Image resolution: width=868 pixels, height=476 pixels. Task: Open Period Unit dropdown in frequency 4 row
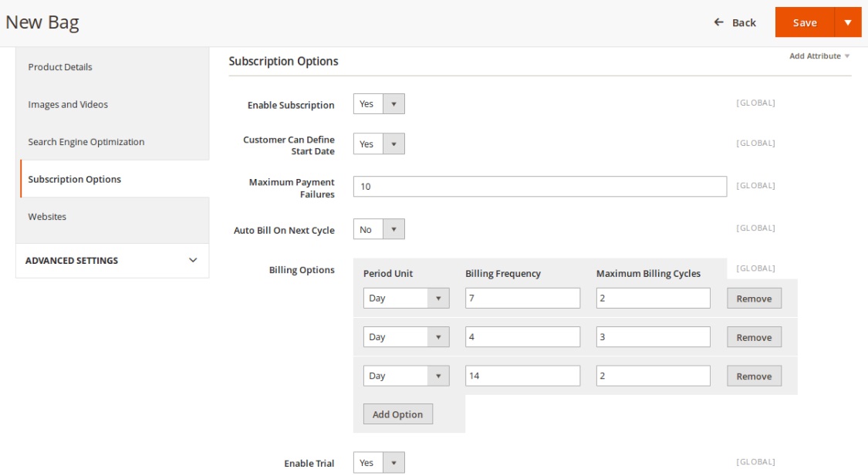406,336
